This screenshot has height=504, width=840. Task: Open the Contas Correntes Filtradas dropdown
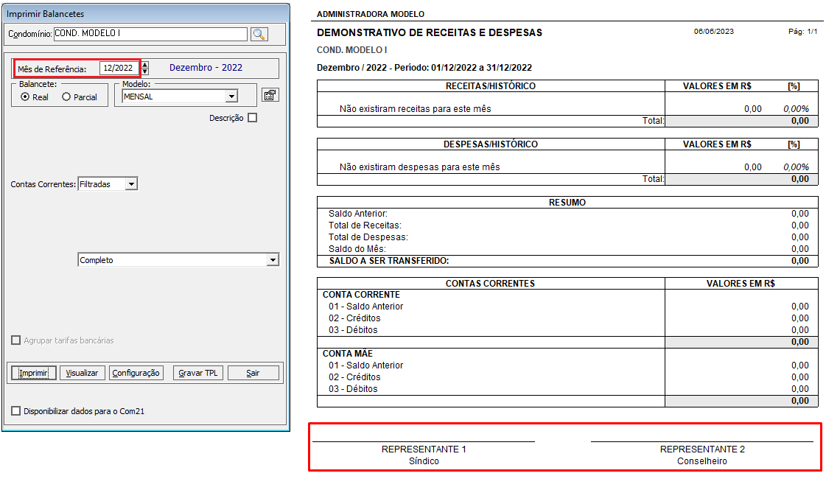131,184
